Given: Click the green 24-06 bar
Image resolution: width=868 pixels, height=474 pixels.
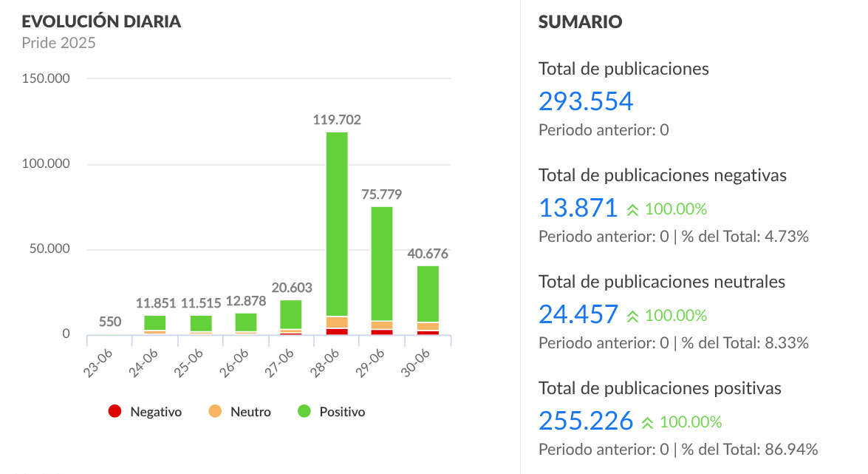Looking at the screenshot, I should tap(155, 322).
